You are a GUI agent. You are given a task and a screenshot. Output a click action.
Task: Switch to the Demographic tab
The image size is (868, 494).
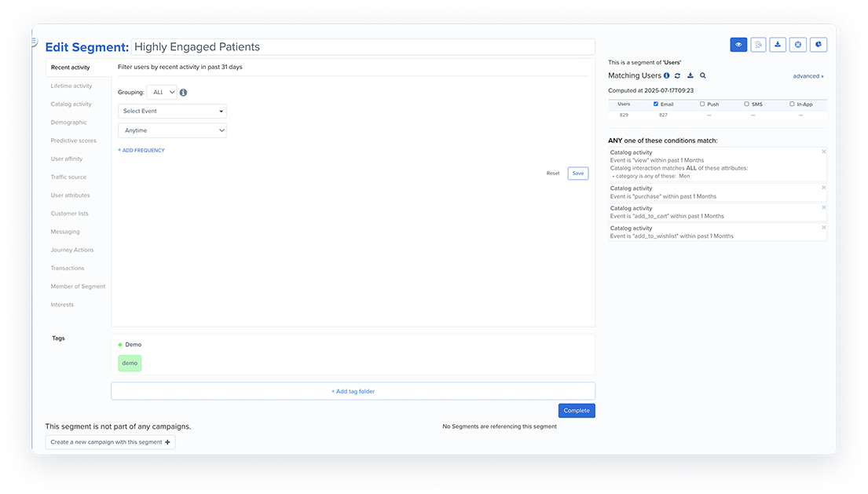coord(69,122)
